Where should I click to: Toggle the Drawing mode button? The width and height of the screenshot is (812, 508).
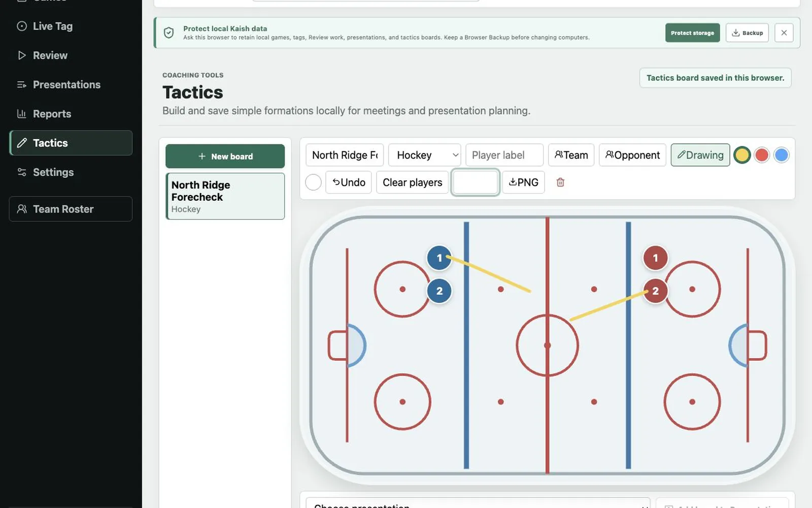pyautogui.click(x=700, y=155)
